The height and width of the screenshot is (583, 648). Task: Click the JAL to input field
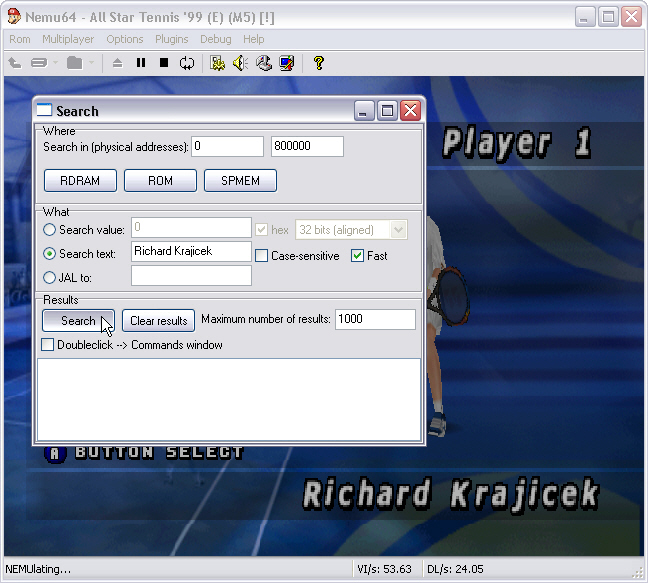[191, 276]
